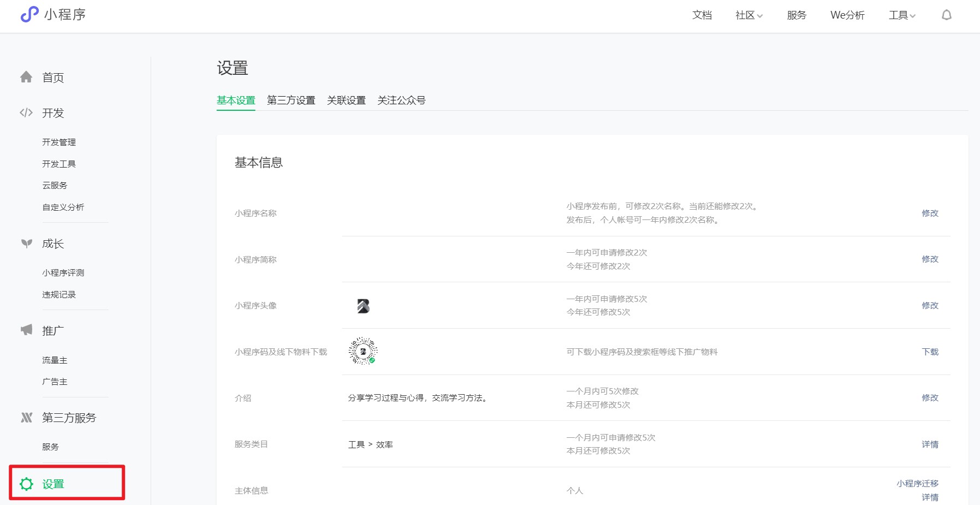
Task: Open 流量主 in the sidebar
Action: pos(55,360)
